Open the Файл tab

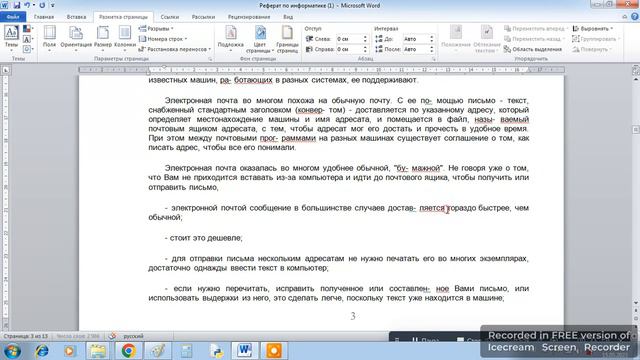click(x=13, y=17)
